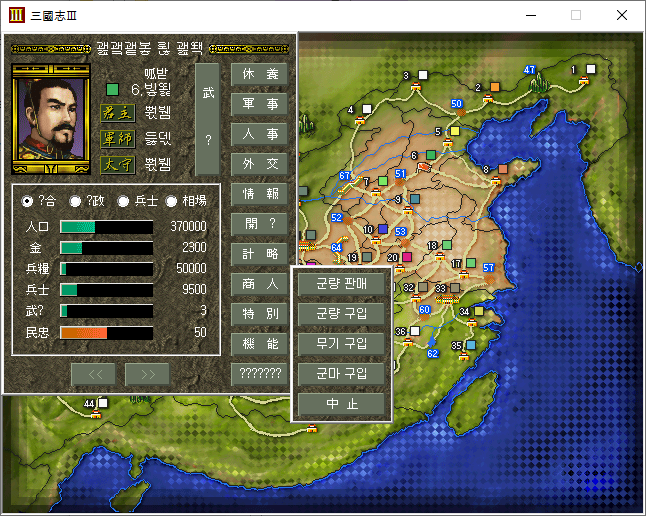Click city 2 orange square marker

495,87
